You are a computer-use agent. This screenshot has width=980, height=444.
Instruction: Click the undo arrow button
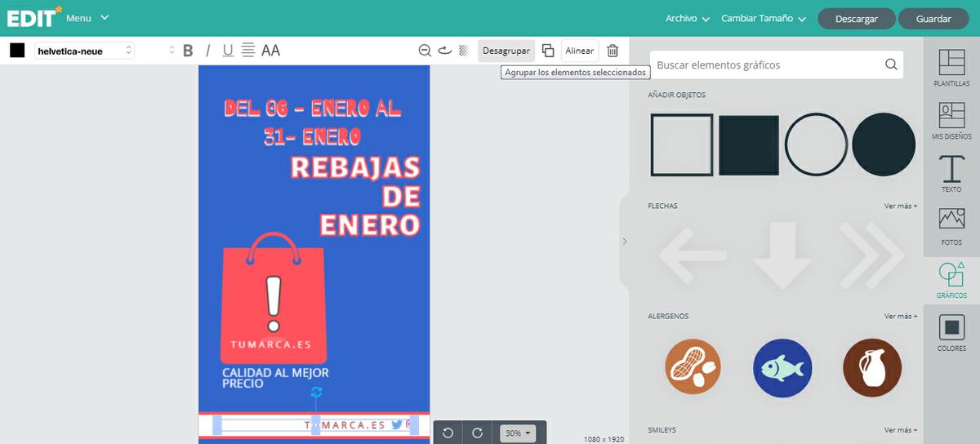point(448,433)
